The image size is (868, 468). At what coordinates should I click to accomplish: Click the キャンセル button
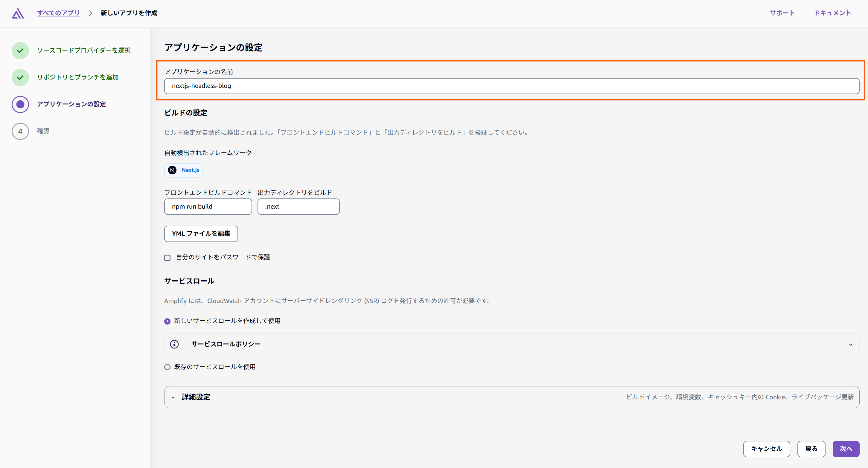[x=766, y=449]
